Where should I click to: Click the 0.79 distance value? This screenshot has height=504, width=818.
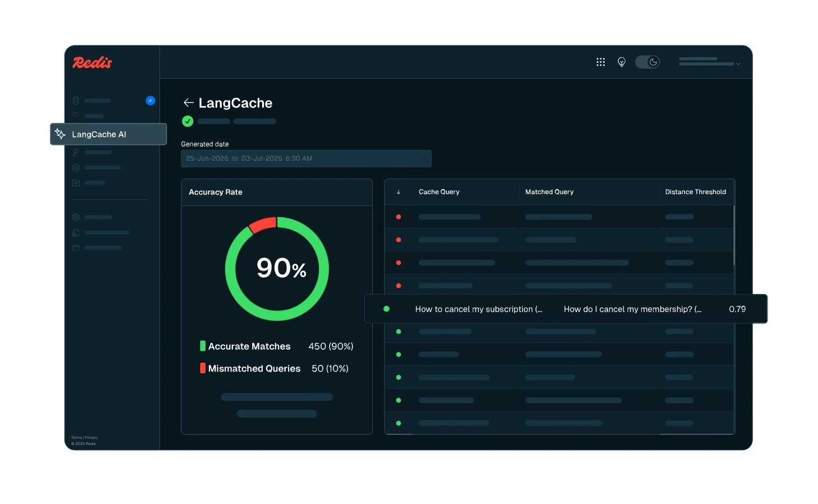click(x=737, y=309)
